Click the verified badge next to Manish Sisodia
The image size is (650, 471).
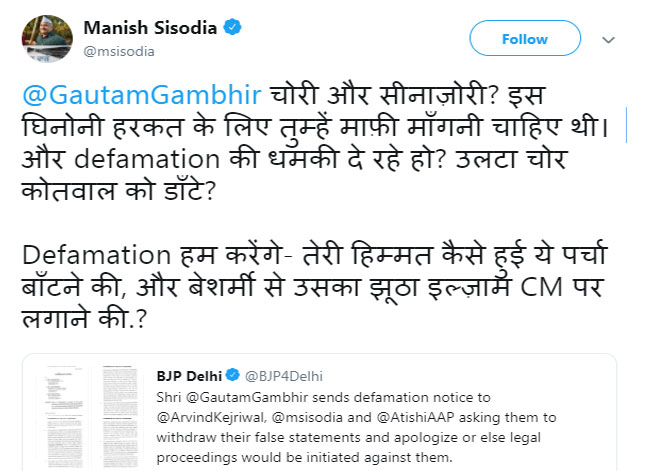pyautogui.click(x=233, y=28)
